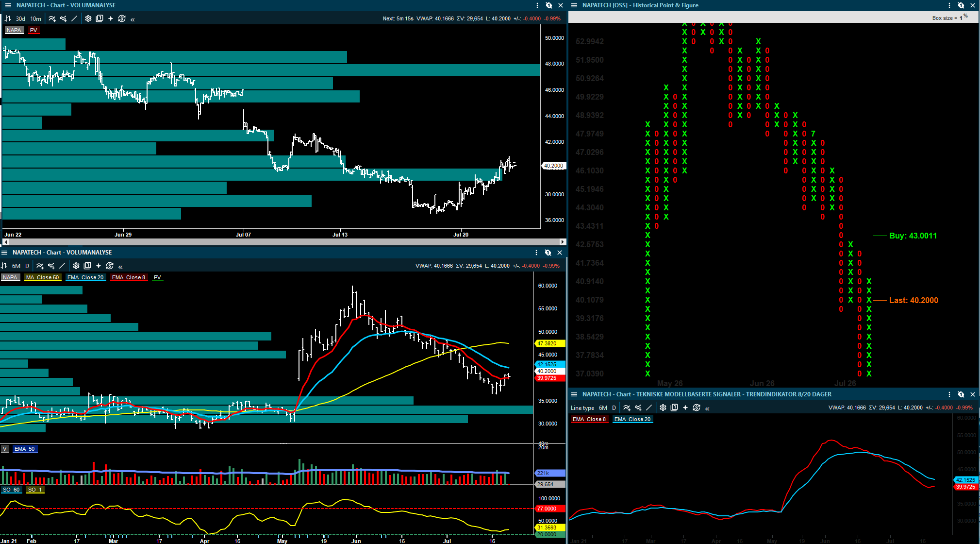
Task: Open 10m interval dropdown in top chart
Action: click(x=36, y=19)
